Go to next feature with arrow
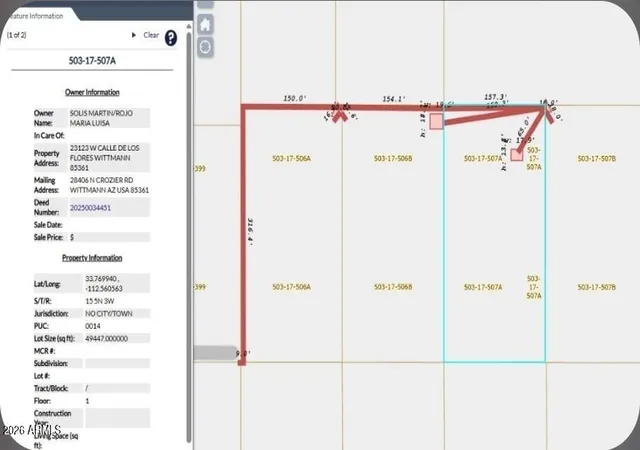This screenshot has height=450, width=640. click(133, 35)
